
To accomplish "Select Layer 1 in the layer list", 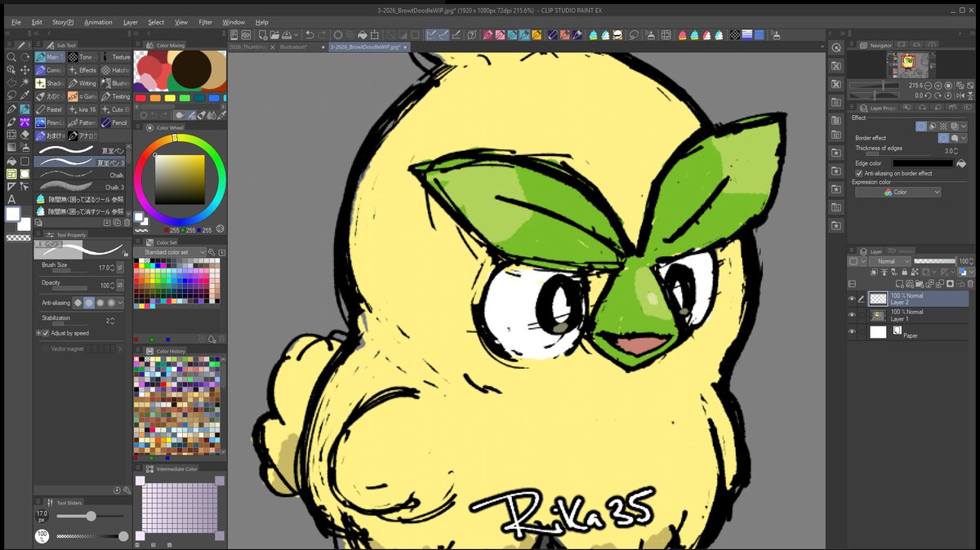I will (x=918, y=316).
